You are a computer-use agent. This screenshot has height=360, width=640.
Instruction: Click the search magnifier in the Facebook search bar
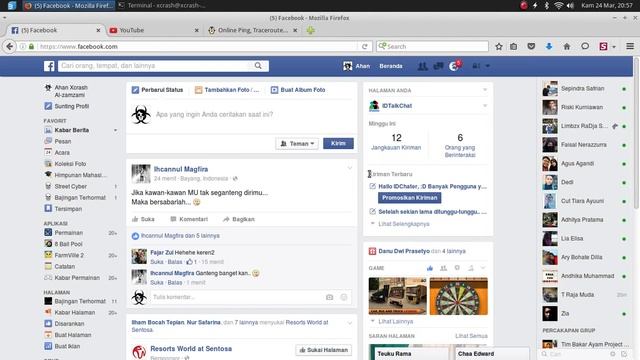point(258,66)
